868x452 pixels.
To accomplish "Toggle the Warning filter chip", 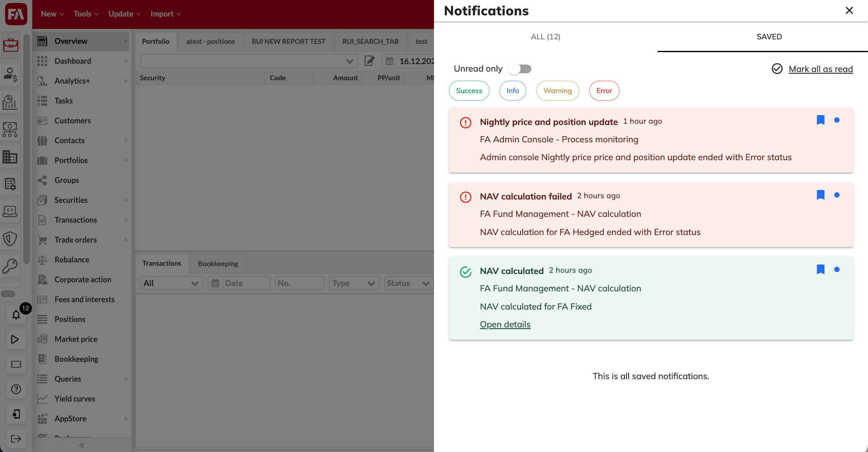I will [557, 91].
